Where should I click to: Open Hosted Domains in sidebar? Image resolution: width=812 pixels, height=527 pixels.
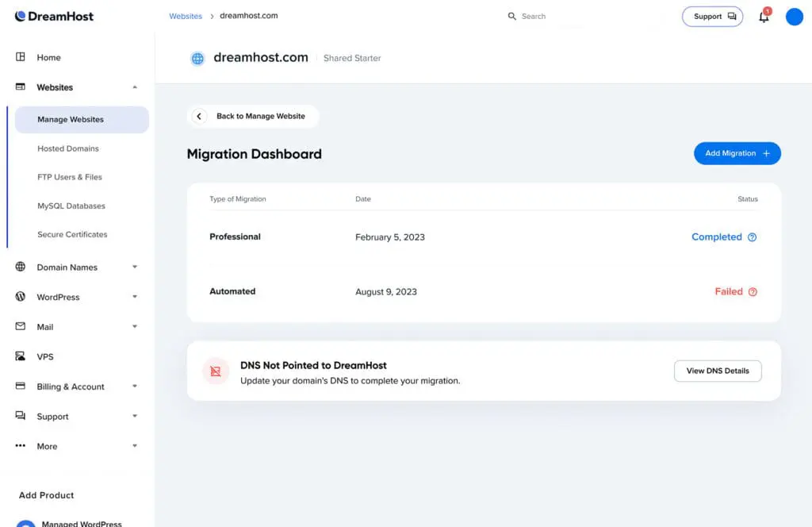[68, 148]
